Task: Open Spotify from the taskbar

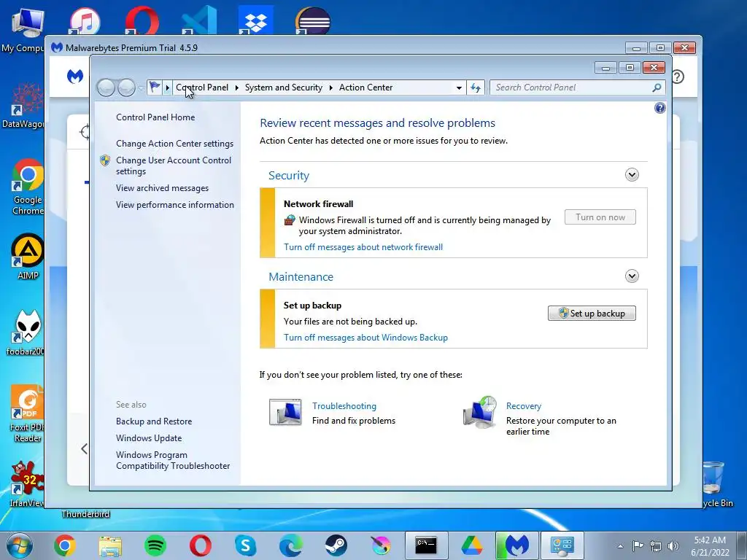Action: pyautogui.click(x=155, y=545)
